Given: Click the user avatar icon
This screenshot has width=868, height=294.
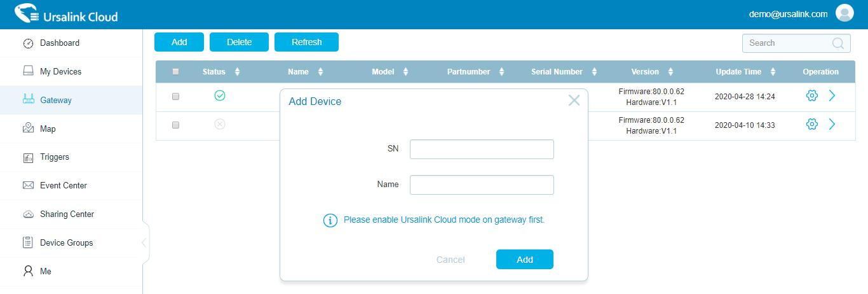Looking at the screenshot, I should [844, 13].
